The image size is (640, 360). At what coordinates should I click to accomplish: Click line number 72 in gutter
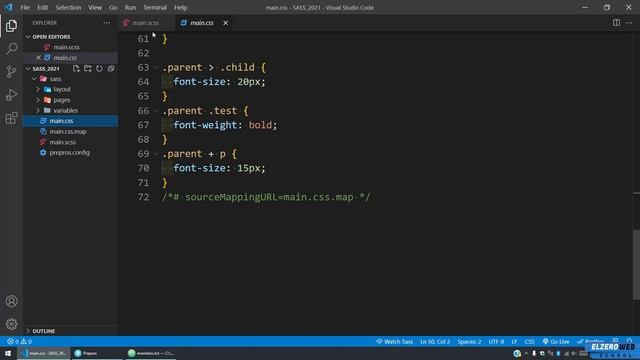[x=143, y=197]
